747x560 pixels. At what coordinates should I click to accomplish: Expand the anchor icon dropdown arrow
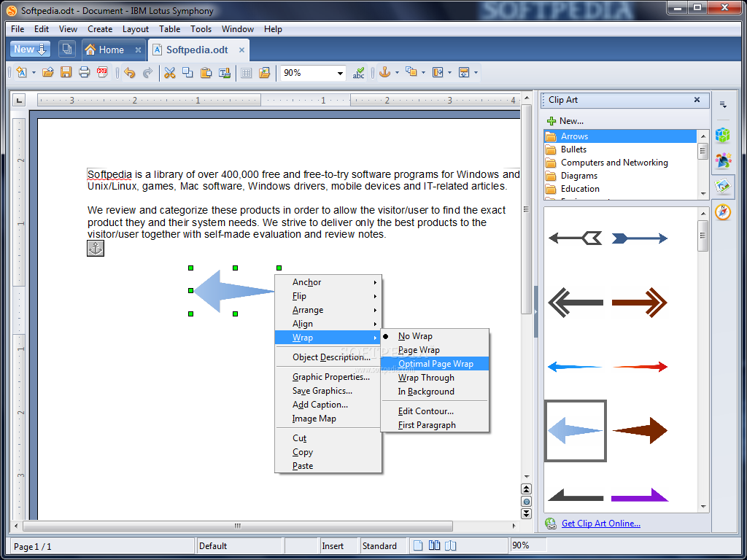coord(397,73)
